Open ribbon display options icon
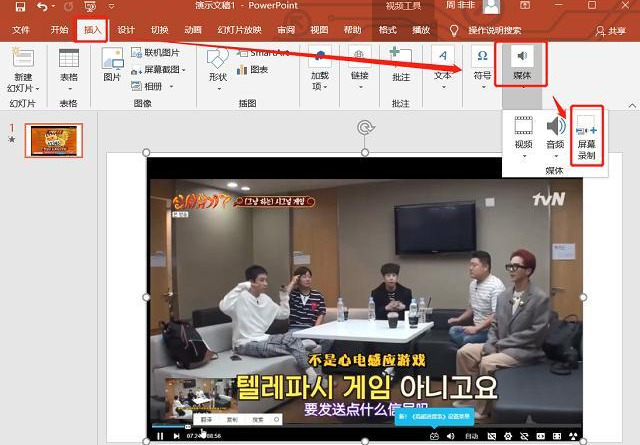640x445 pixels. [x=525, y=5]
